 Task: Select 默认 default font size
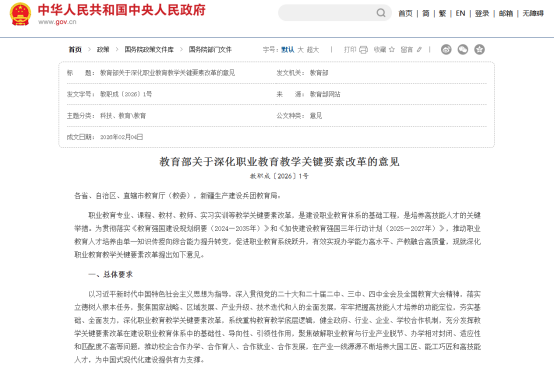point(288,50)
